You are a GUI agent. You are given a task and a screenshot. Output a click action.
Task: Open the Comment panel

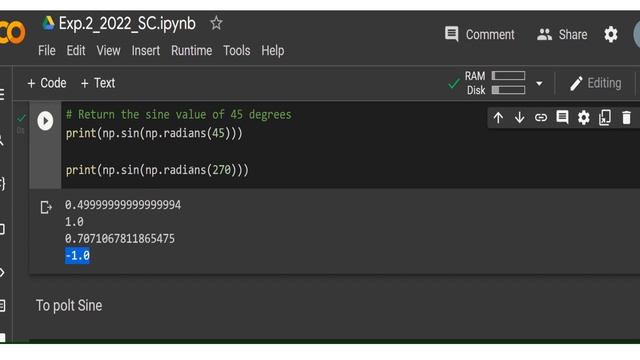tap(479, 34)
